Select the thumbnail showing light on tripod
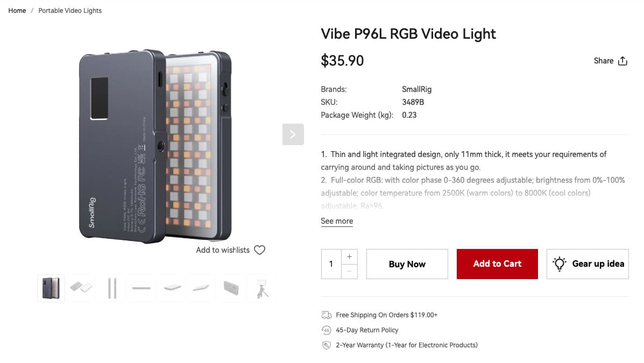This screenshot has width=644, height=363. pyautogui.click(x=261, y=288)
